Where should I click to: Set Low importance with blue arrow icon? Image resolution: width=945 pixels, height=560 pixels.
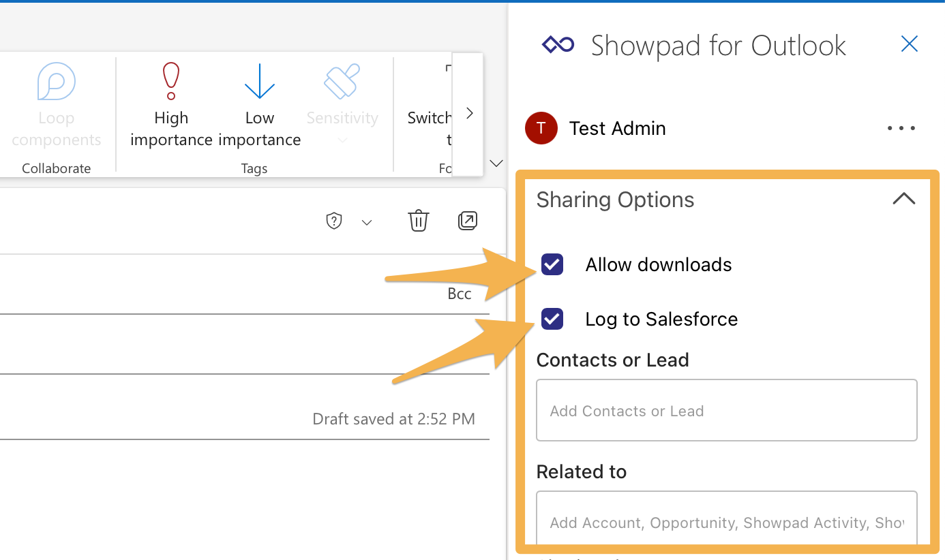click(259, 81)
